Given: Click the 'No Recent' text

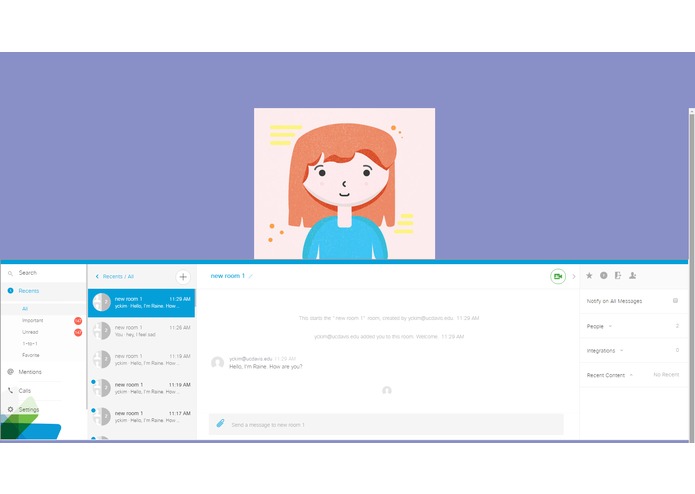Looking at the screenshot, I should point(666,374).
